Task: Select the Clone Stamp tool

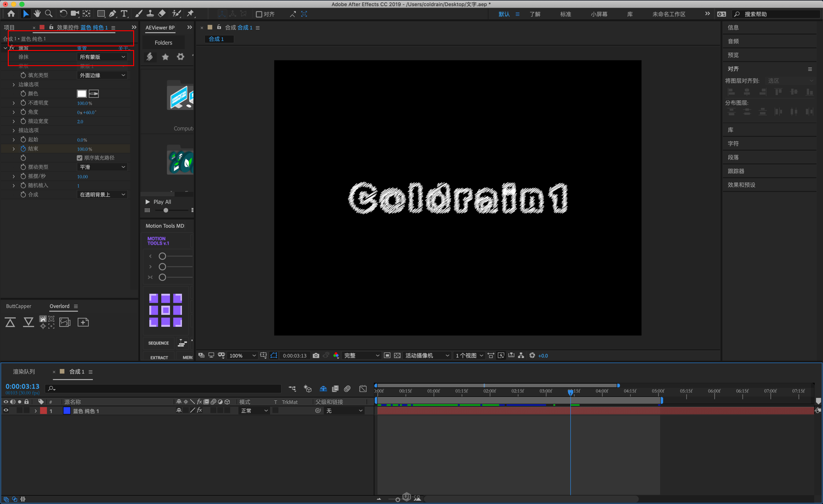Action: point(150,14)
